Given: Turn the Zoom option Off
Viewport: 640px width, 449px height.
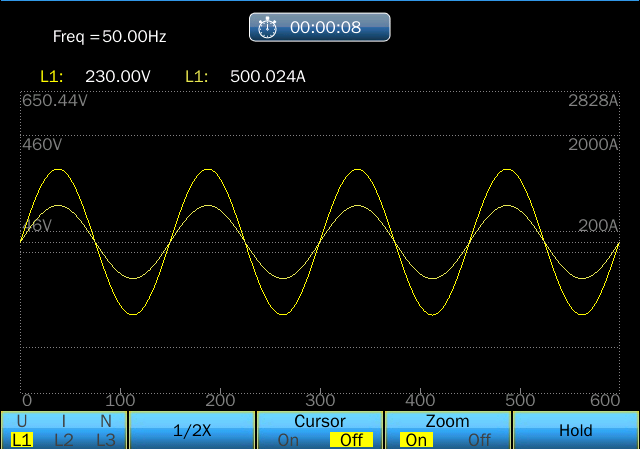Looking at the screenshot, I should 479,439.
